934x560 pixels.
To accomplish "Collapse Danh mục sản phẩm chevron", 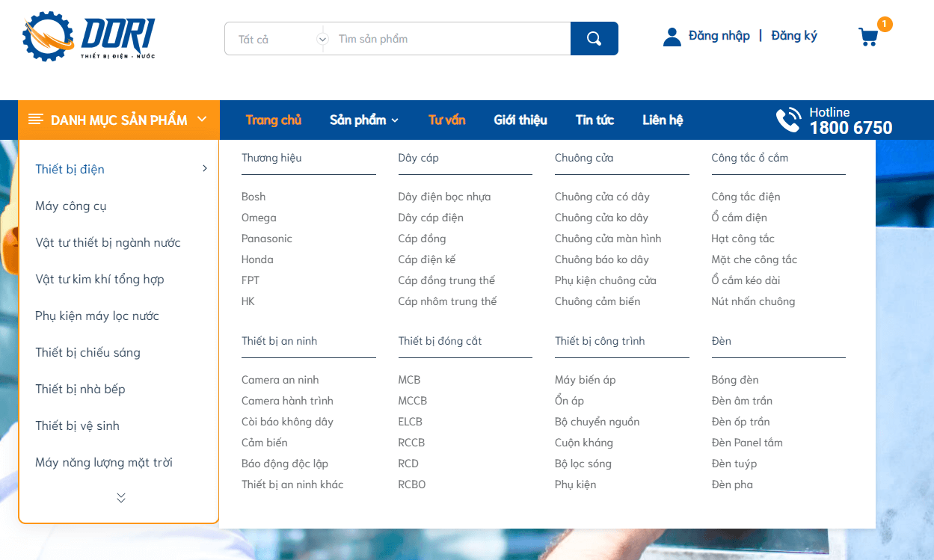I will (x=202, y=119).
